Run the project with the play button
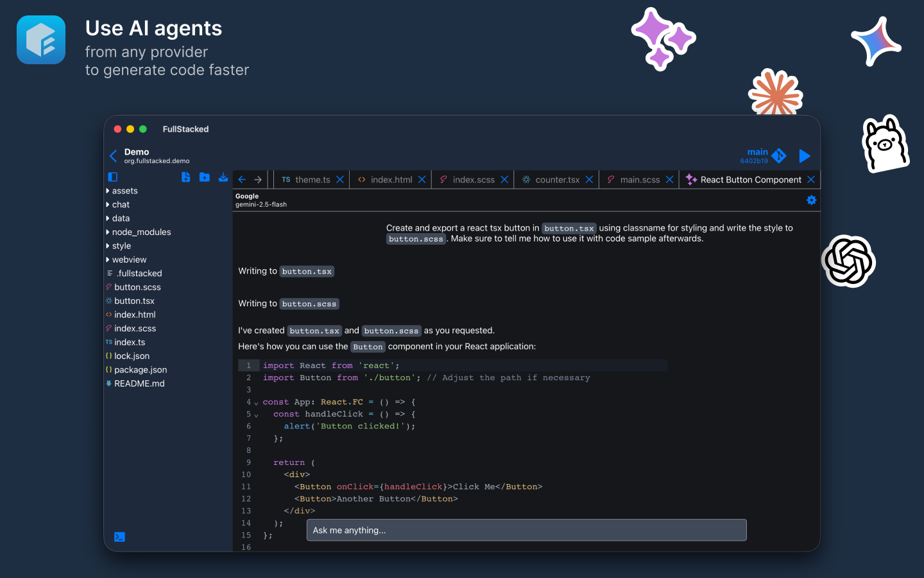Image resolution: width=924 pixels, height=578 pixels. (805, 156)
